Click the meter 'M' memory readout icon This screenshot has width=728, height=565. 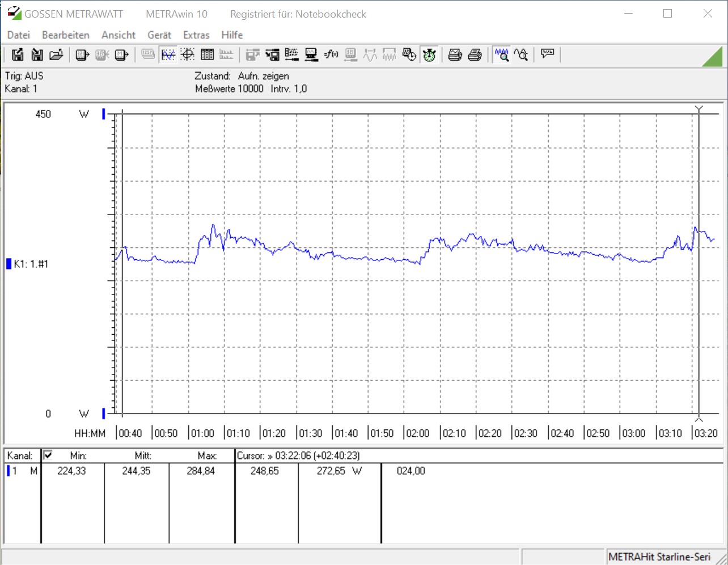pyautogui.click(x=121, y=54)
